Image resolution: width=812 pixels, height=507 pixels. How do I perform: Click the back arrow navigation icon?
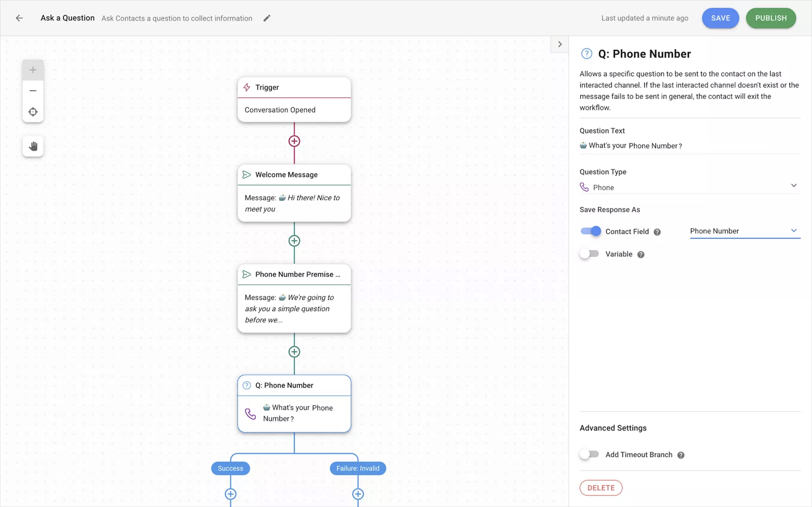[19, 17]
